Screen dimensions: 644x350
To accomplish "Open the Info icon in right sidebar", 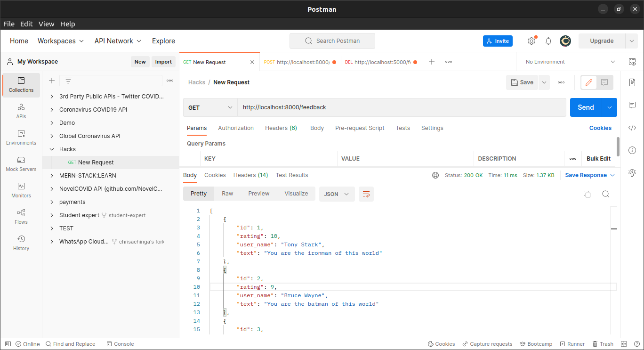I will point(632,150).
